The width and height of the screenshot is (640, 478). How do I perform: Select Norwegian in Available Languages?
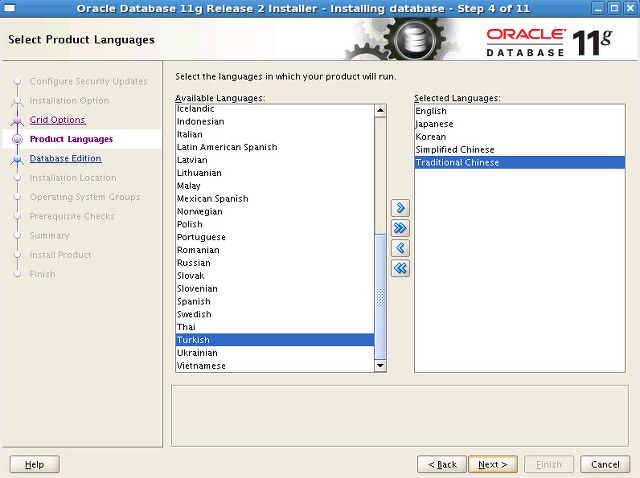[275, 211]
